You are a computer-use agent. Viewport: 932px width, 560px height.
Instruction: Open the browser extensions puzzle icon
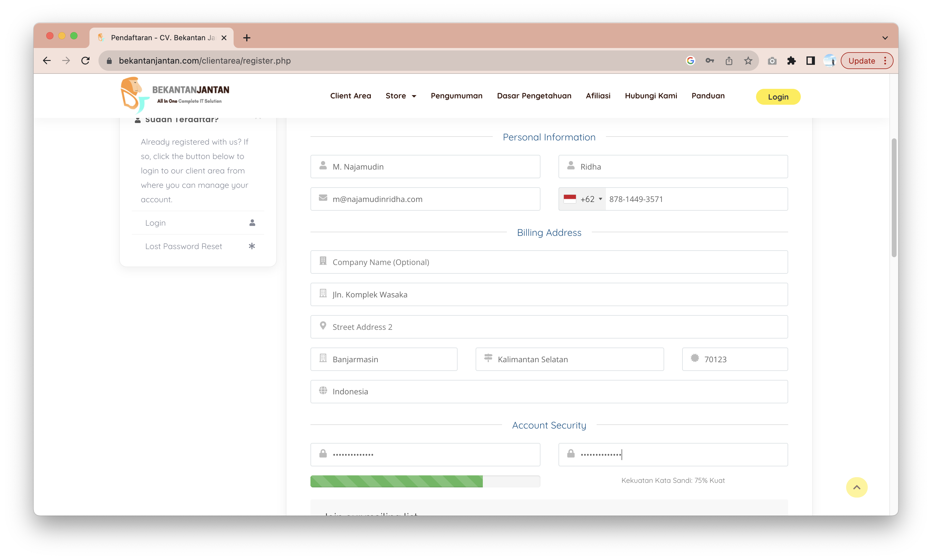tap(791, 61)
